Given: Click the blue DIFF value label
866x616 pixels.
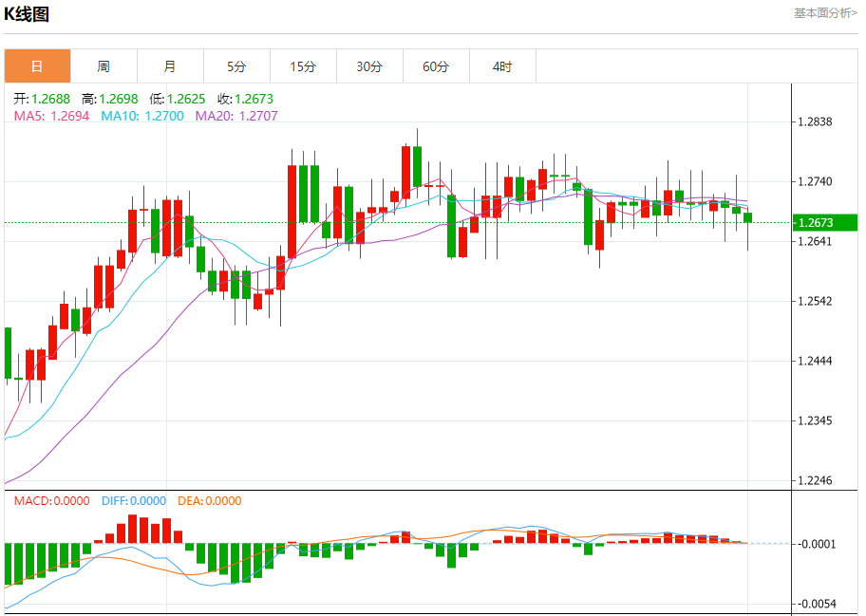Looking at the screenshot, I should [131, 501].
